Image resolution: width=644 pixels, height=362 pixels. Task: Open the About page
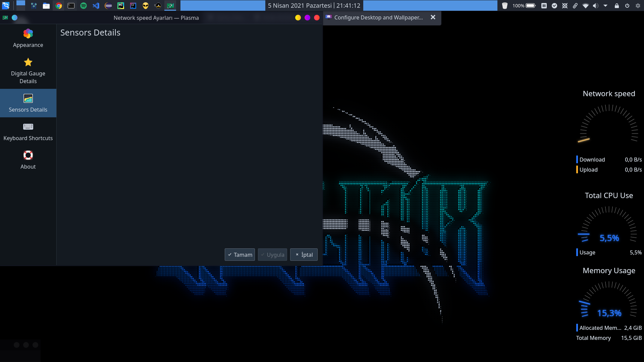pyautogui.click(x=28, y=160)
